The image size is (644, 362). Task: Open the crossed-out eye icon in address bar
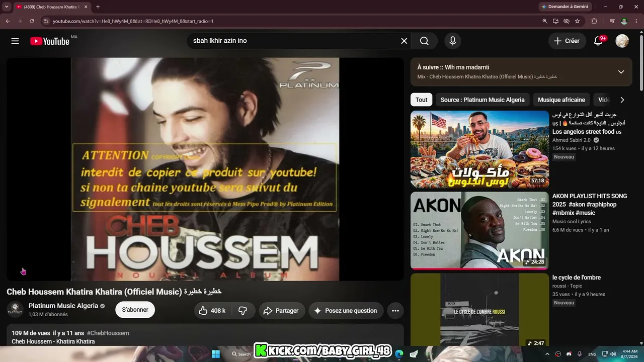pyautogui.click(x=567, y=21)
